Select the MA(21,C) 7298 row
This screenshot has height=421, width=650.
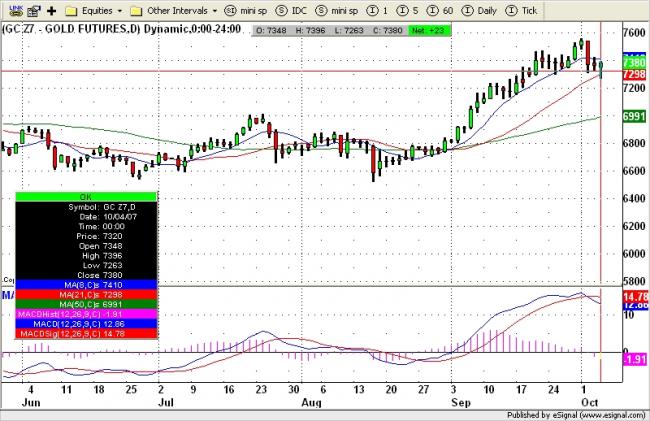click(x=86, y=295)
